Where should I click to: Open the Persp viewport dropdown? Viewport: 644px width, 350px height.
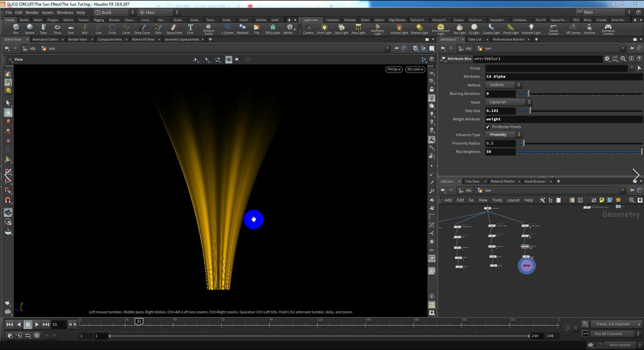(395, 69)
